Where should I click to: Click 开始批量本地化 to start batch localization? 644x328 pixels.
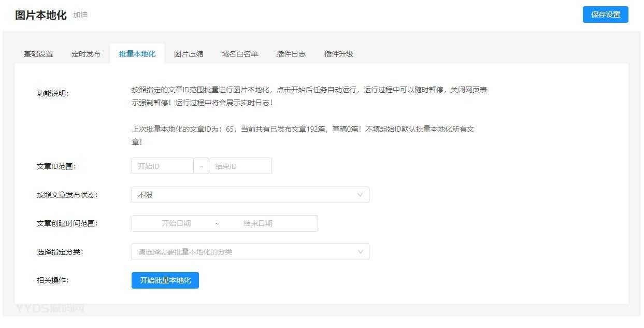165,280
